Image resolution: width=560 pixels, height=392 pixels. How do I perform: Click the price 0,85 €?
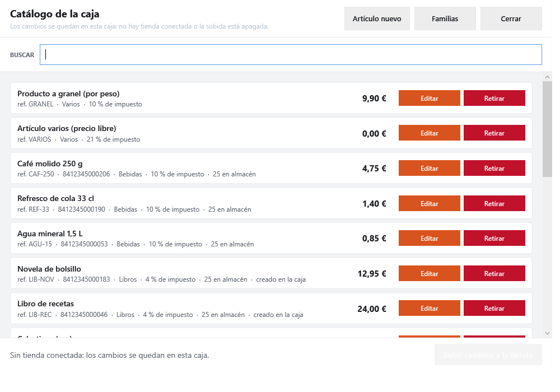point(374,238)
